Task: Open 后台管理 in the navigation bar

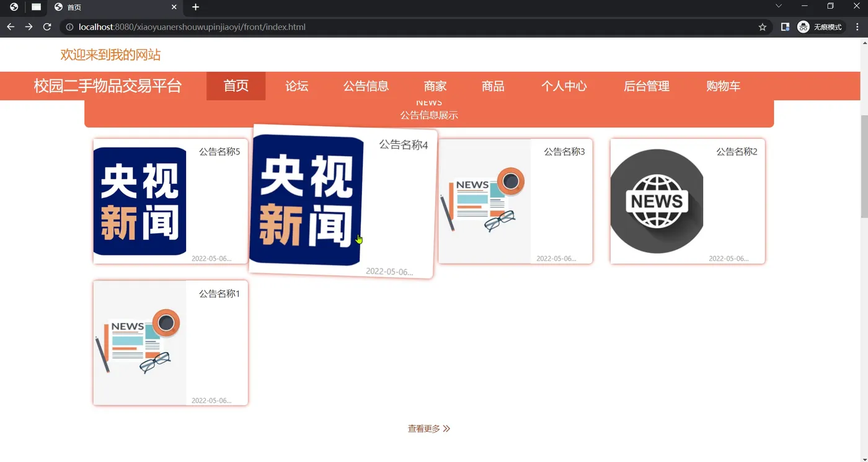Action: (x=647, y=86)
